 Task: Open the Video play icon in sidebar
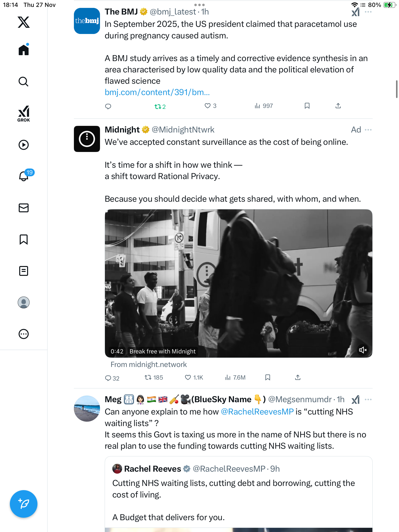pyautogui.click(x=24, y=145)
